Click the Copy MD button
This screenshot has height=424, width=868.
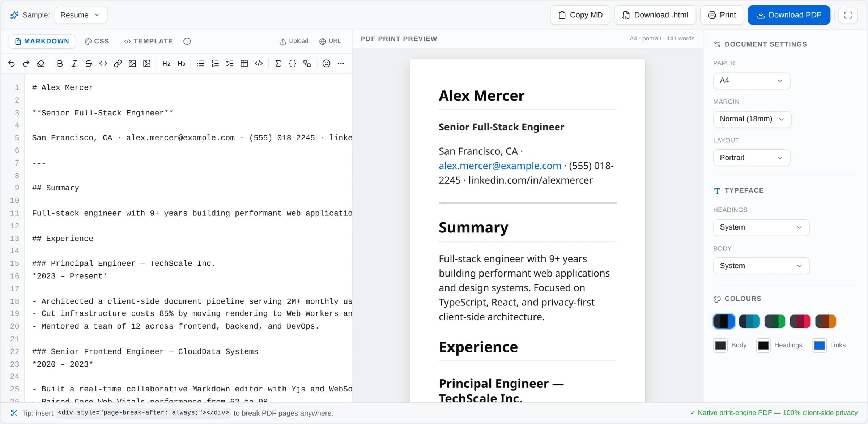(x=580, y=15)
